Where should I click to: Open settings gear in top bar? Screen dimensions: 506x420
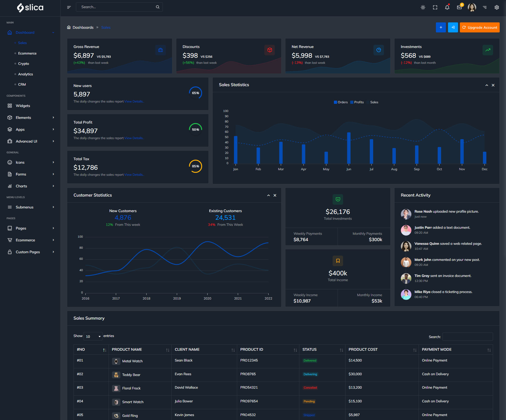[x=497, y=7]
